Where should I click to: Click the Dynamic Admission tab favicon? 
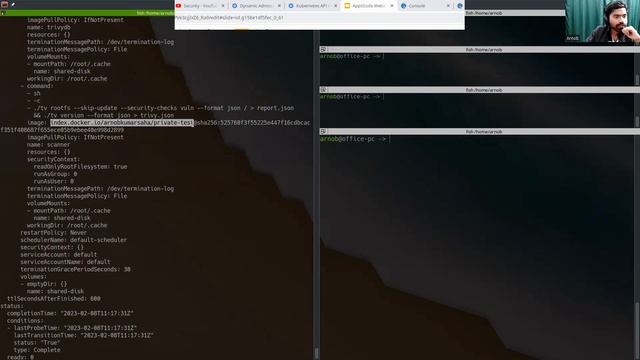pyautogui.click(x=235, y=6)
